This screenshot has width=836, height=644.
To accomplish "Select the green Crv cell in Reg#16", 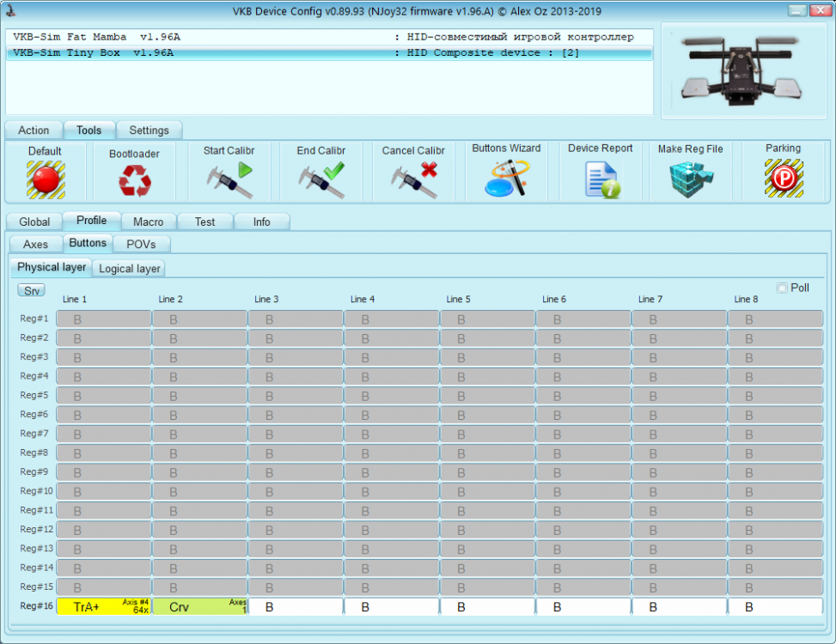I will coord(199,607).
